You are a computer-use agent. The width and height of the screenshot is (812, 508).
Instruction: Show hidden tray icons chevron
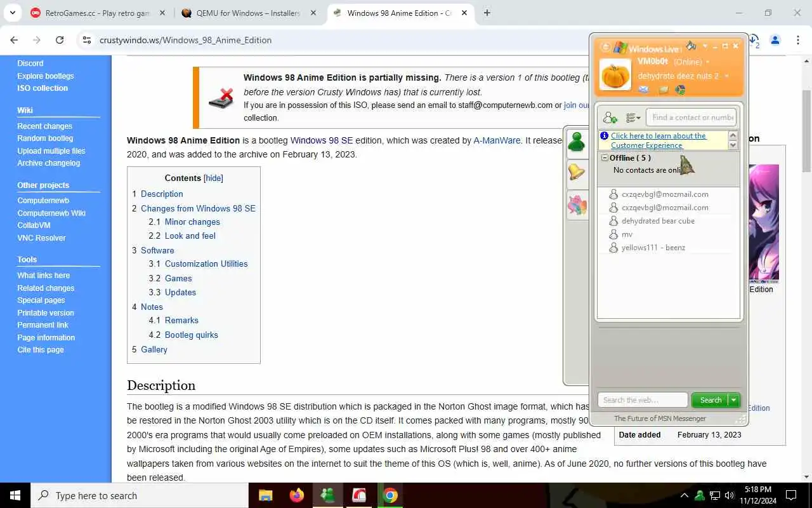(x=684, y=495)
